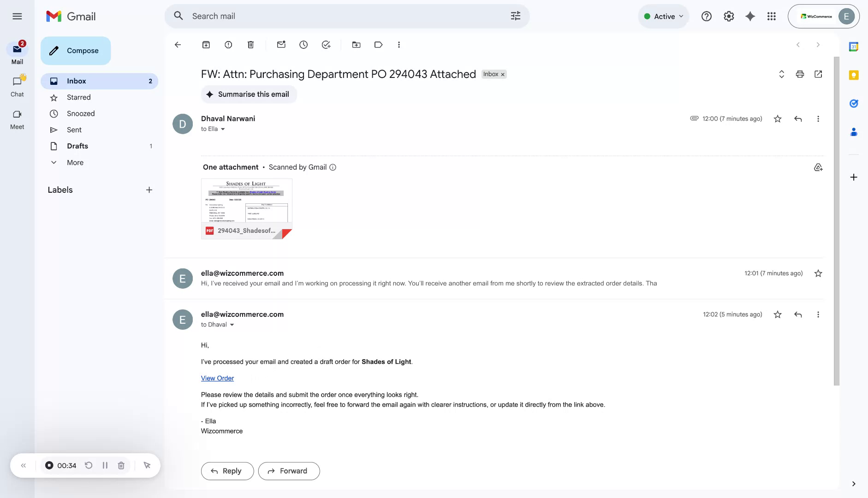868x498 pixels.
Task: Expand recipient details under Dhaval Narwani
Action: 223,129
